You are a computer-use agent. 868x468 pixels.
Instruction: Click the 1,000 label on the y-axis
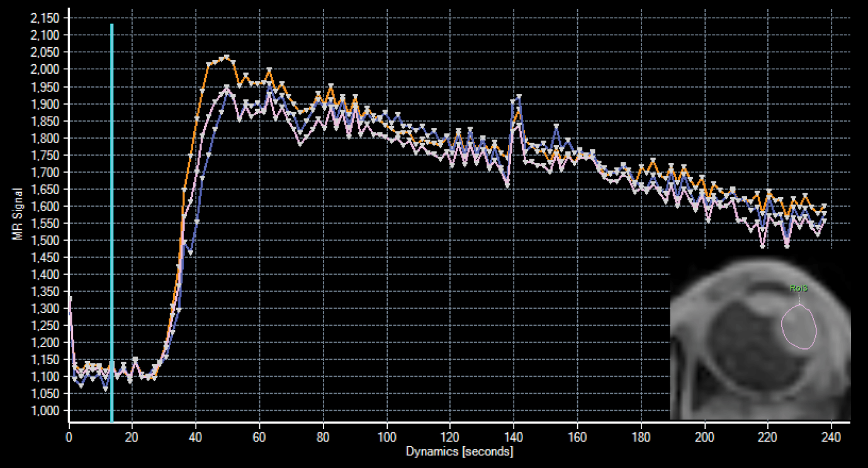pyautogui.click(x=43, y=411)
